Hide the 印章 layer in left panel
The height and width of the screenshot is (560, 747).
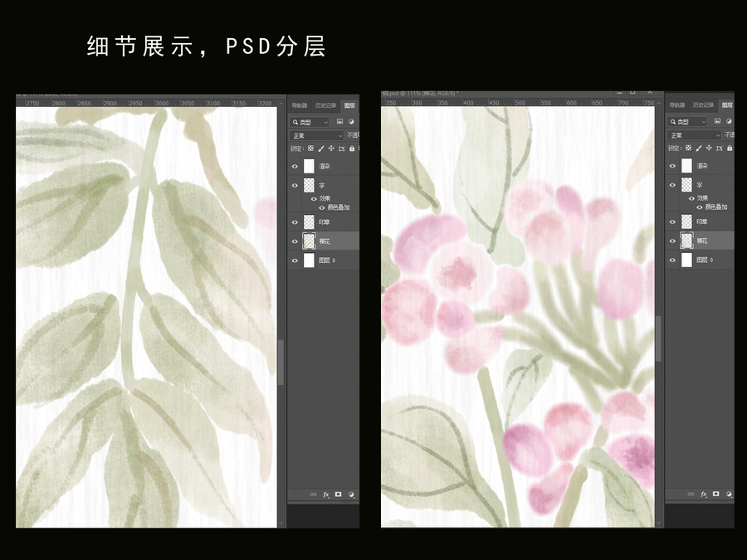[x=295, y=222]
